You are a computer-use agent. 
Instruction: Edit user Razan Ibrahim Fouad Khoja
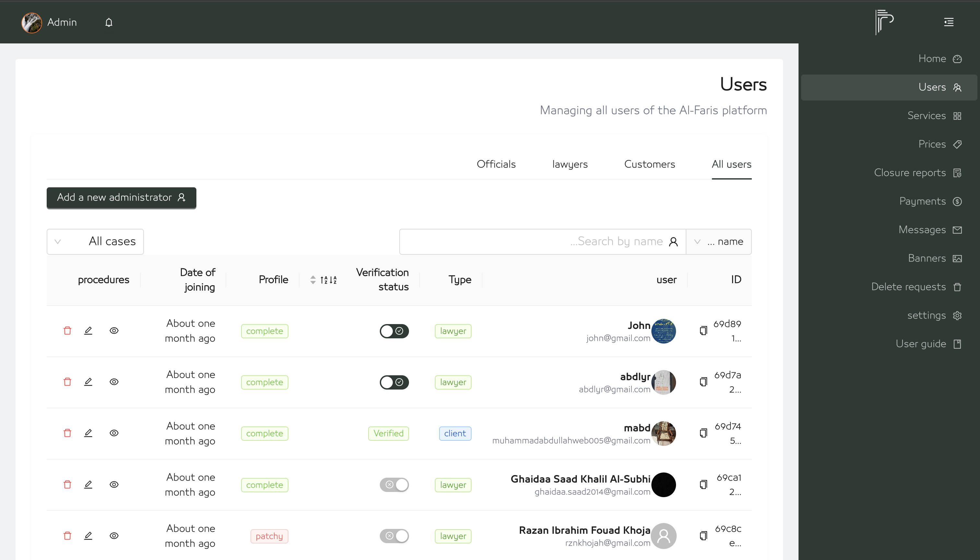(88, 536)
